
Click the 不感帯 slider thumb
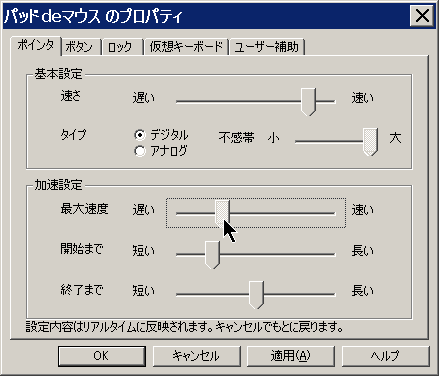click(x=370, y=142)
